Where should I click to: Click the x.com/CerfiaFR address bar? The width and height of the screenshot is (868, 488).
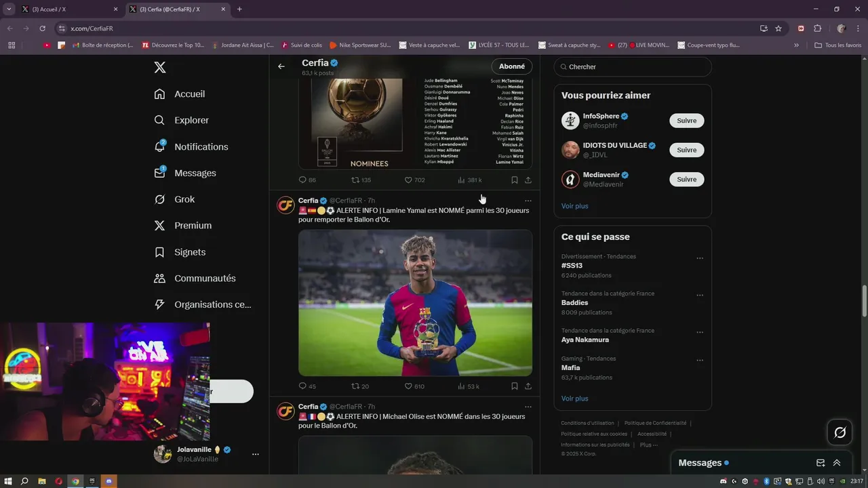(407, 28)
